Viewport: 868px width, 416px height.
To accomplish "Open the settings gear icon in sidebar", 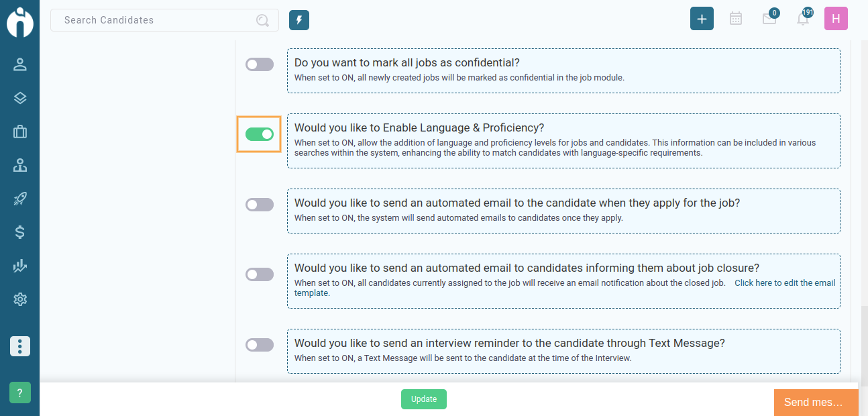I will (20, 299).
